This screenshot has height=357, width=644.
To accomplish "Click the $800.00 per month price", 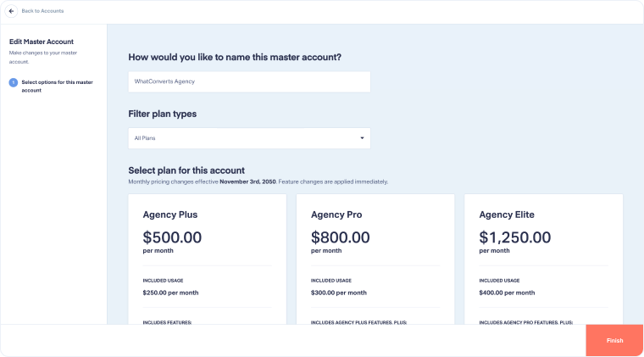I will 341,237.
